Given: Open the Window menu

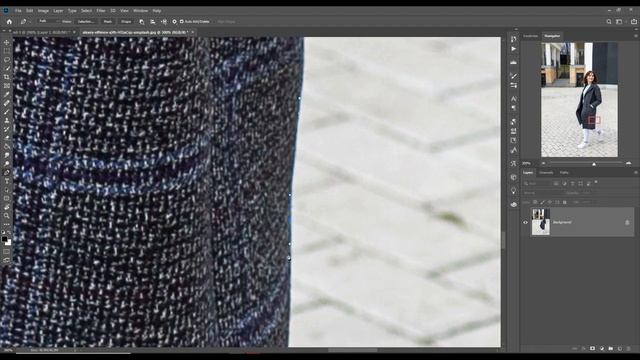Looking at the screenshot, I should pos(140,11).
